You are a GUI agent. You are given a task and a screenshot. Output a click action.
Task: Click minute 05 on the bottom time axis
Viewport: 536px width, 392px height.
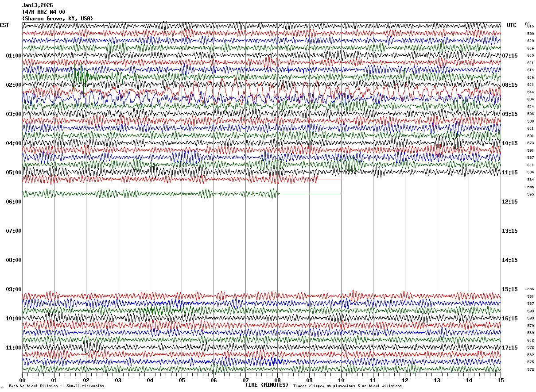click(x=182, y=380)
